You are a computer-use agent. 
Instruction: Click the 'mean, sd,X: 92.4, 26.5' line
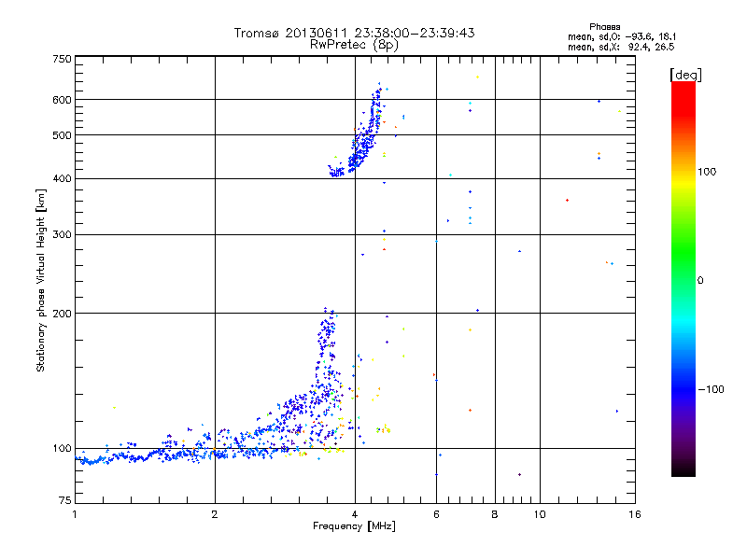tap(621, 47)
